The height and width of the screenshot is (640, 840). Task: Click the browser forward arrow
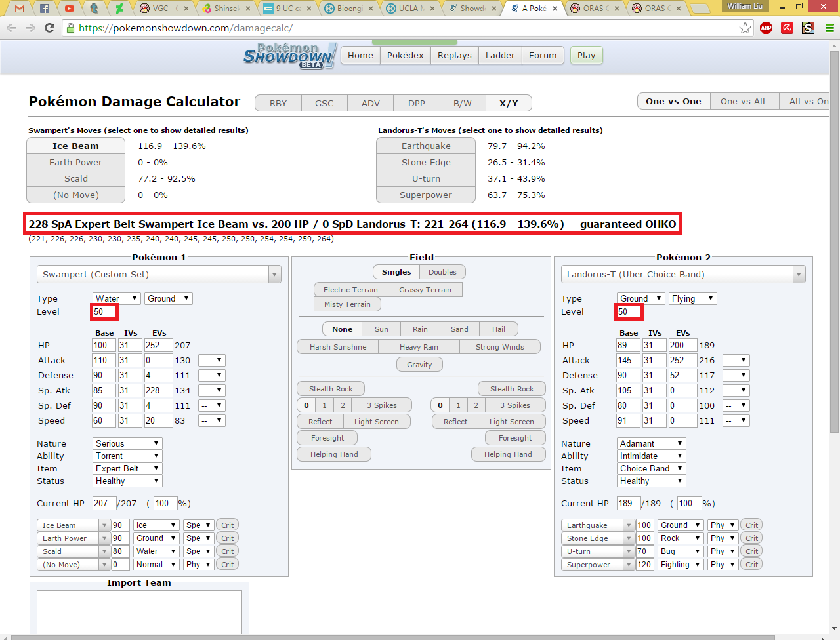(30, 28)
